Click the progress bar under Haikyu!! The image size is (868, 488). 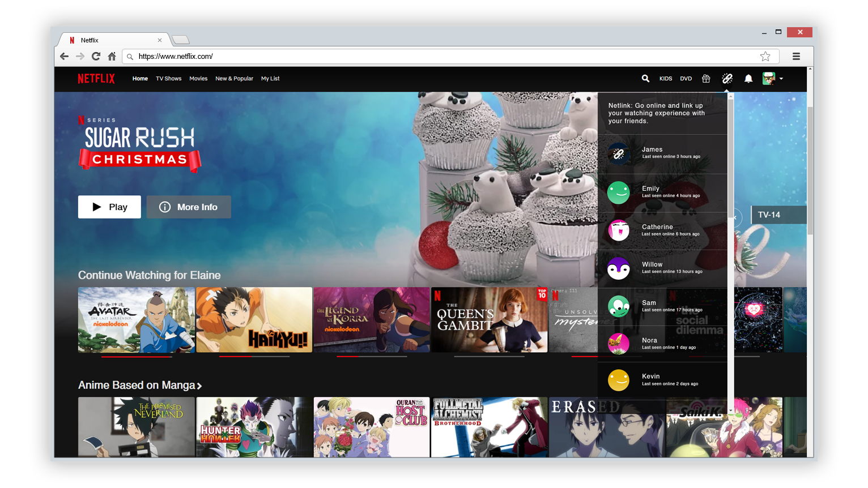(254, 357)
